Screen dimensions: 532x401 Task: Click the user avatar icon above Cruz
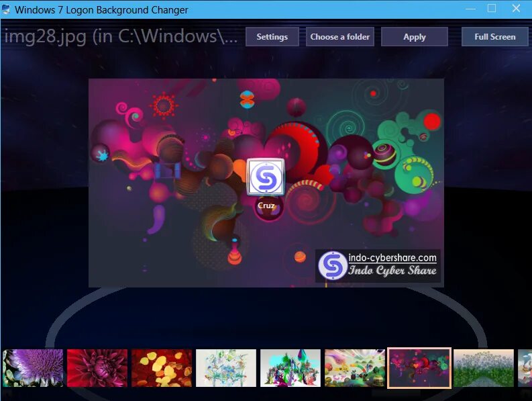[266, 177]
